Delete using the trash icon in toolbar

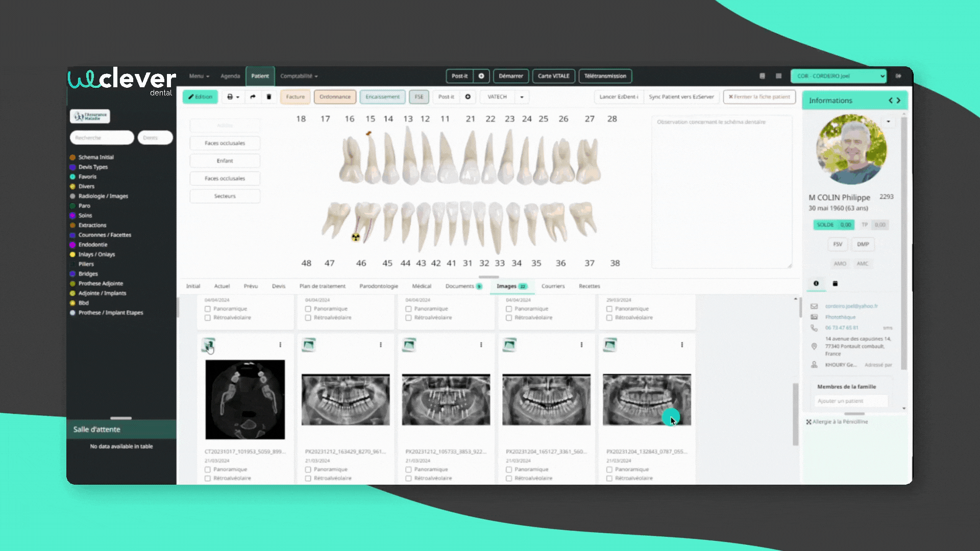[x=269, y=97]
